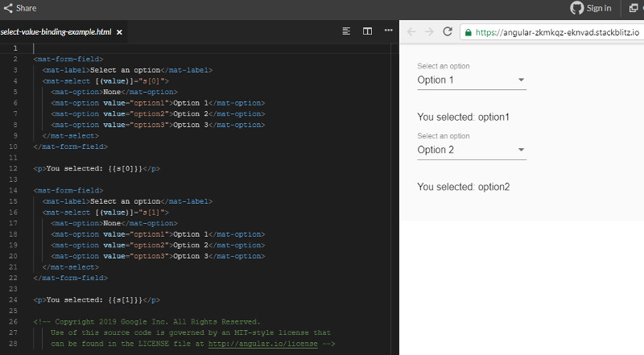Open preview in new window icon
Image resolution: width=644 pixels, height=355 pixels.
[x=634, y=8]
